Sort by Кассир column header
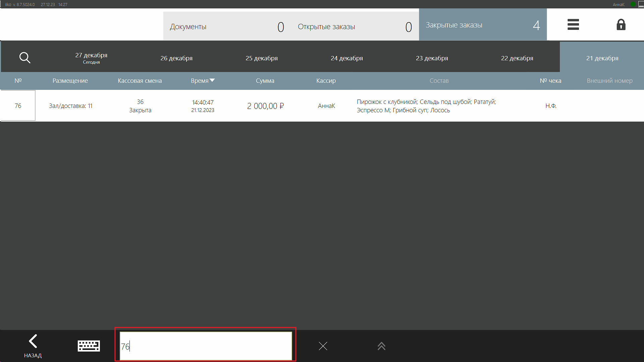This screenshot has height=362, width=644. [x=326, y=80]
